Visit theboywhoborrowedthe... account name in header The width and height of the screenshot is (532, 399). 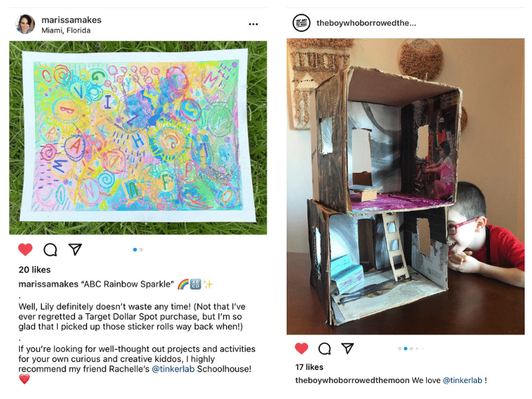[366, 23]
